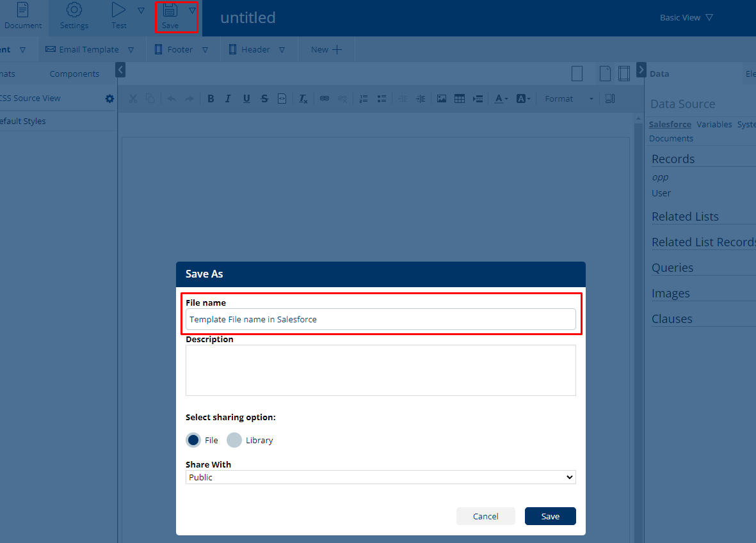Click the numbered list icon
Viewport: 756px width, 543px height.
(x=363, y=98)
